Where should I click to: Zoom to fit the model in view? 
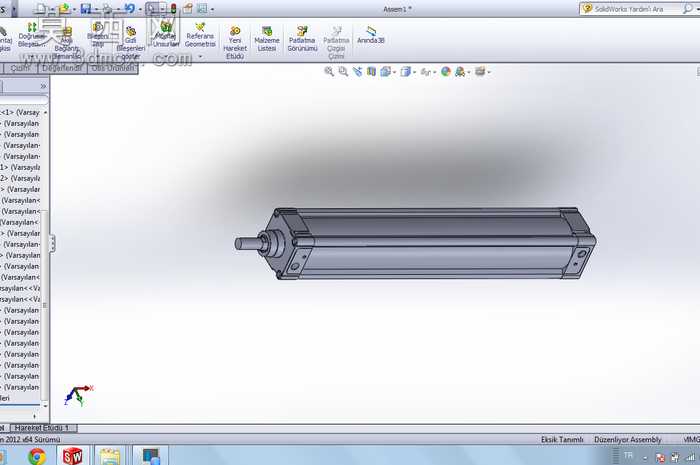click(x=329, y=71)
